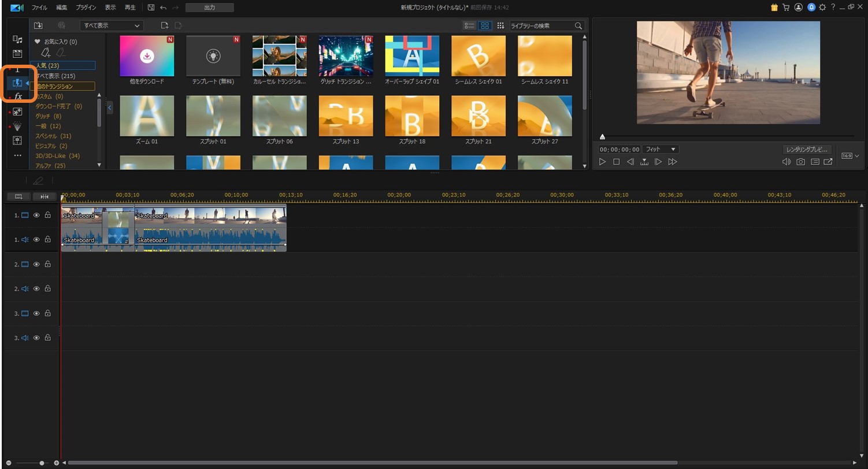
Task: Click the timeline zoom slider handle
Action: pos(42,463)
